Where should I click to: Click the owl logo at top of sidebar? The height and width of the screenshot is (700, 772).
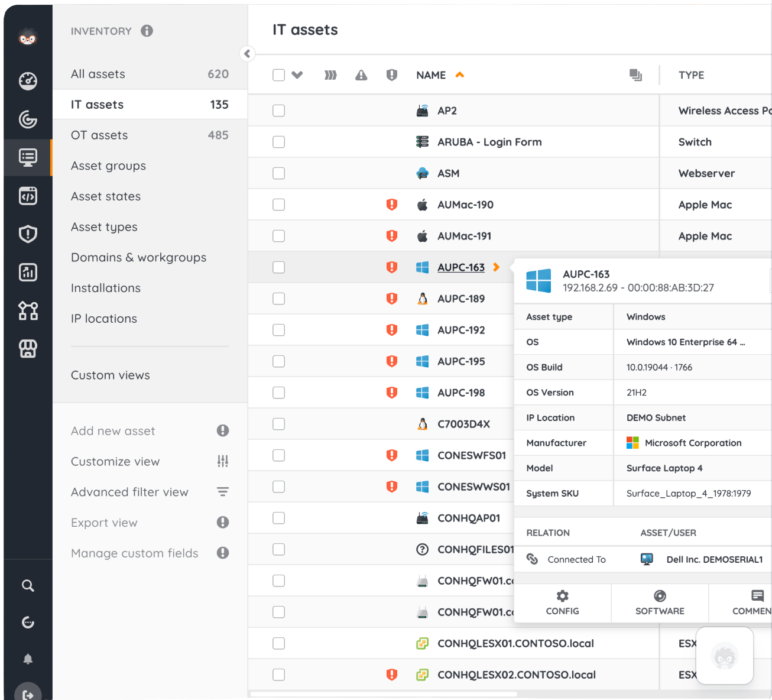(28, 37)
